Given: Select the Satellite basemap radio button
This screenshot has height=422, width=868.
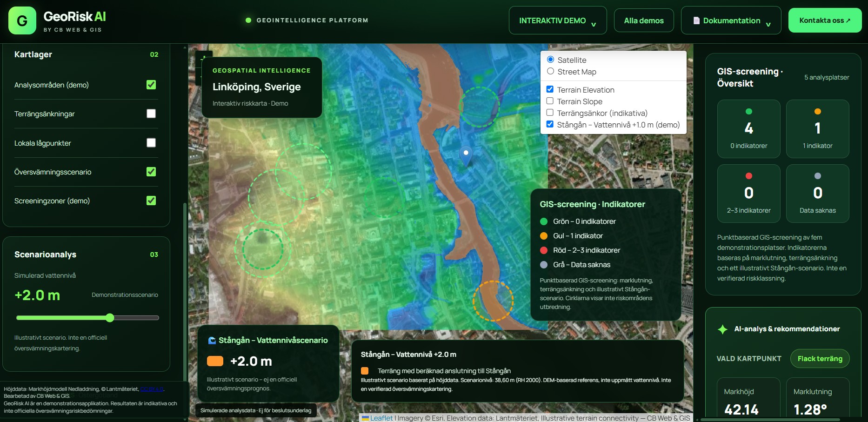Looking at the screenshot, I should (x=550, y=60).
